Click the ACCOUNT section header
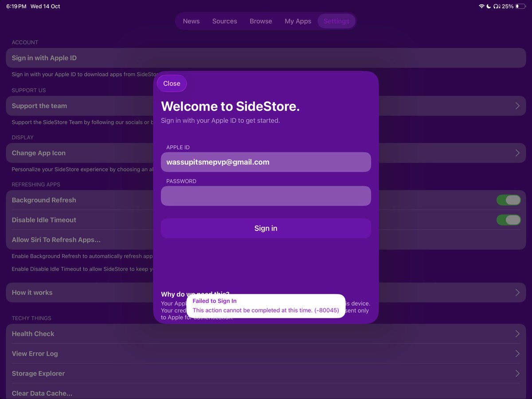This screenshot has width=532, height=399. (x=25, y=43)
